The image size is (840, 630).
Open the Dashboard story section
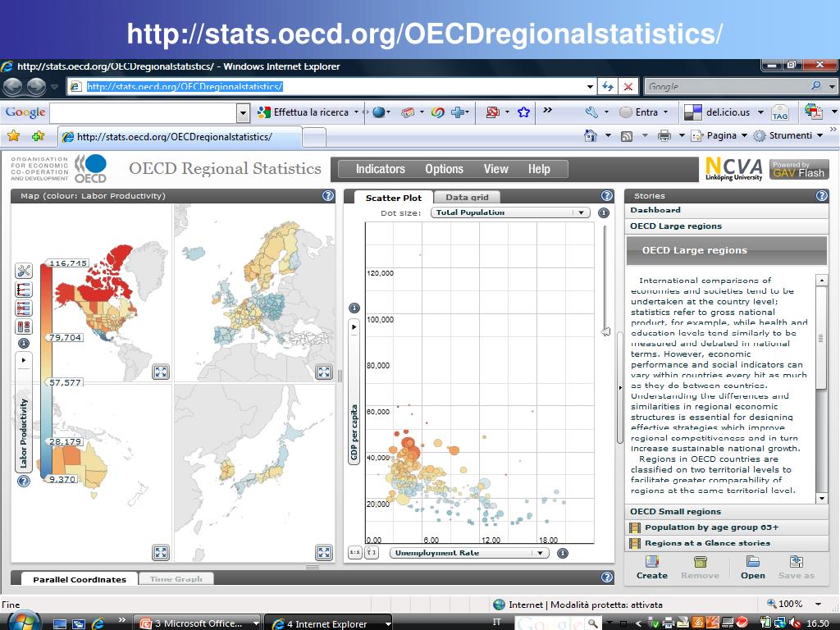(727, 210)
